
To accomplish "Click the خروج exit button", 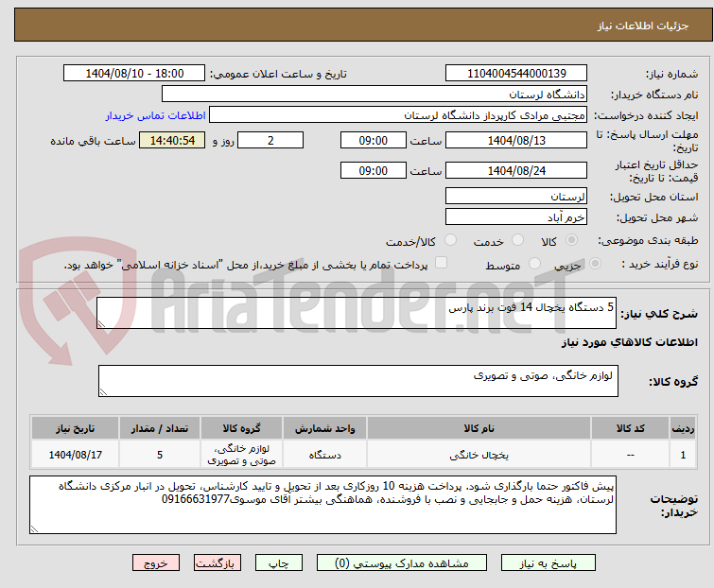I will (x=156, y=563).
